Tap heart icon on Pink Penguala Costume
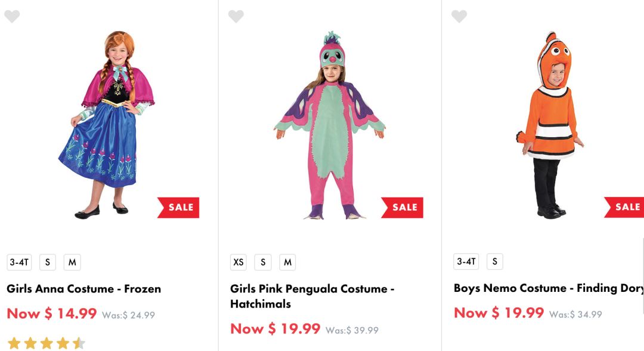This screenshot has height=351, width=644. 236,16
